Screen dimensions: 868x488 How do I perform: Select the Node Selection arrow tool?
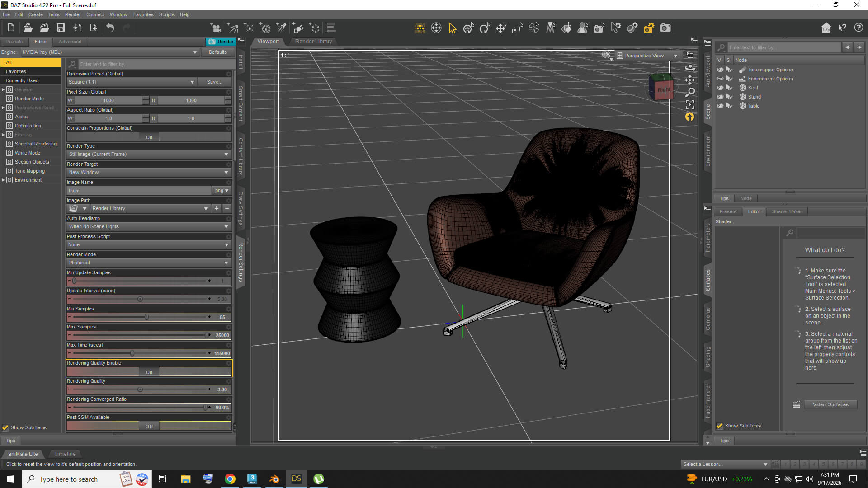pos(452,28)
